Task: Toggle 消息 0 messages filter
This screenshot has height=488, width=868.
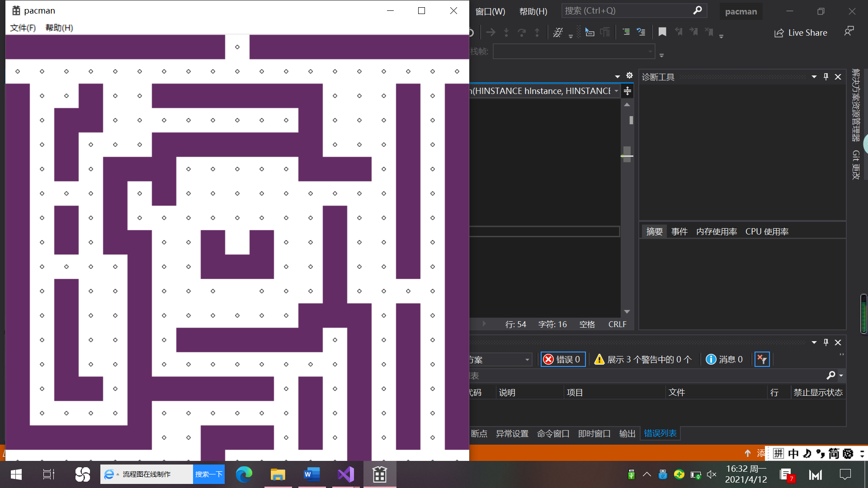Action: tap(724, 359)
